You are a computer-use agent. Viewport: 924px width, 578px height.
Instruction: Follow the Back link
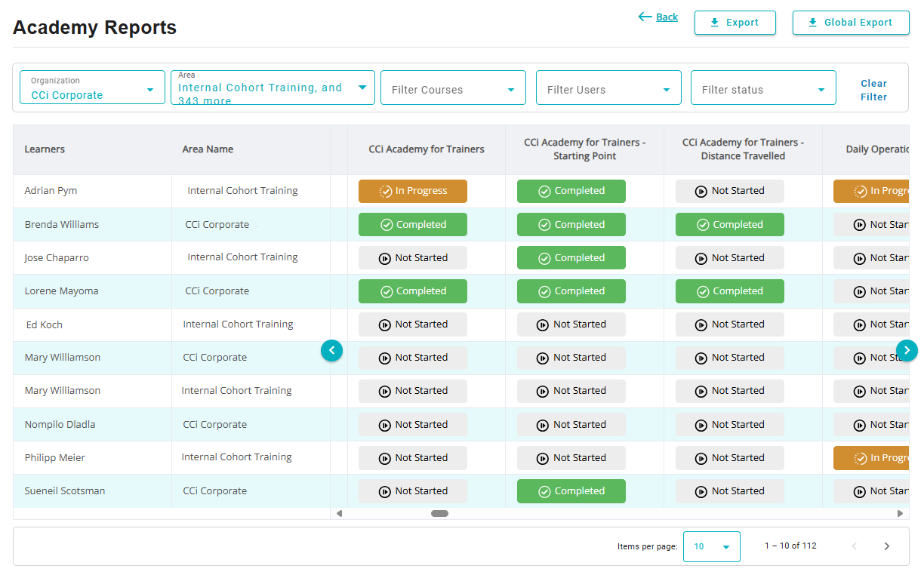(658, 17)
